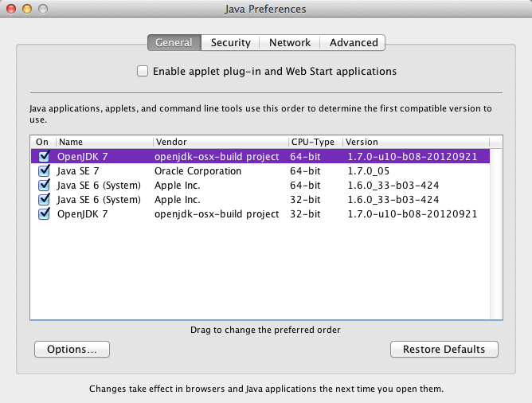Disable the 64-bit Java SE 6 (System) entry

point(44,186)
